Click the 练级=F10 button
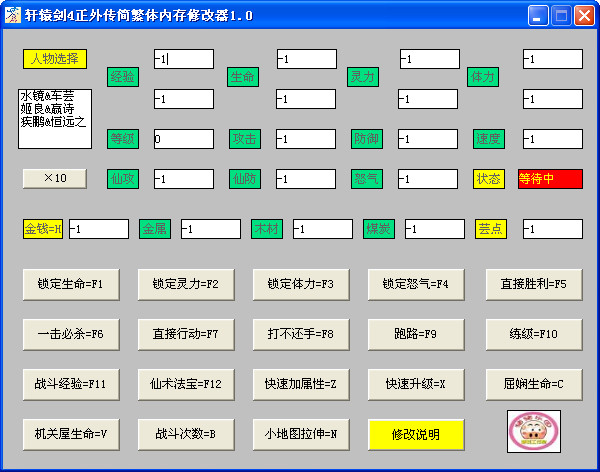The image size is (600, 472). click(x=534, y=335)
